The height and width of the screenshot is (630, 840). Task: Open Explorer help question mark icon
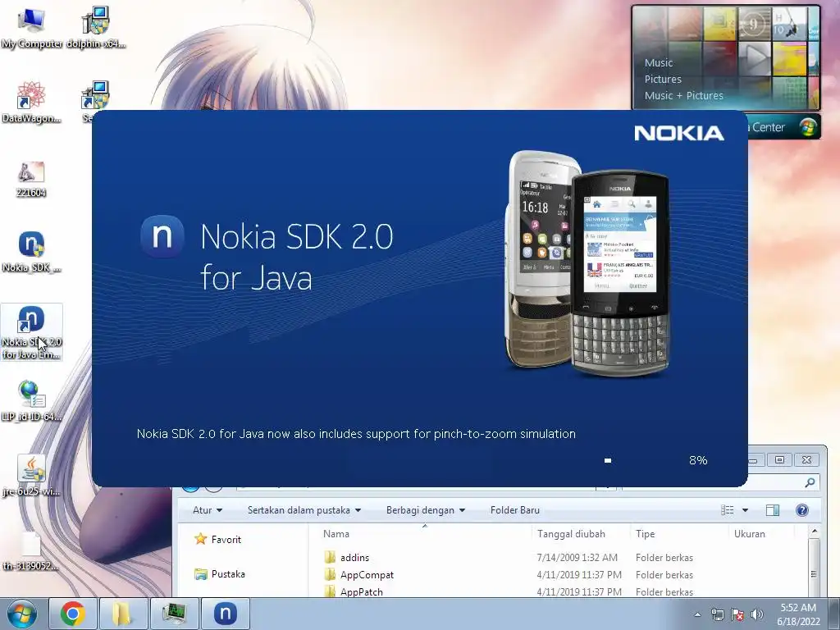802,510
